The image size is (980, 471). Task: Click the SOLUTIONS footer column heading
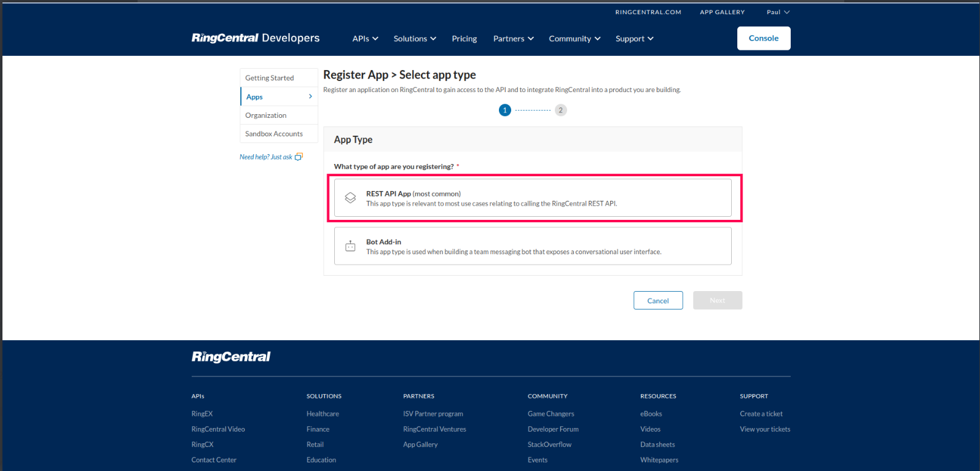324,396
